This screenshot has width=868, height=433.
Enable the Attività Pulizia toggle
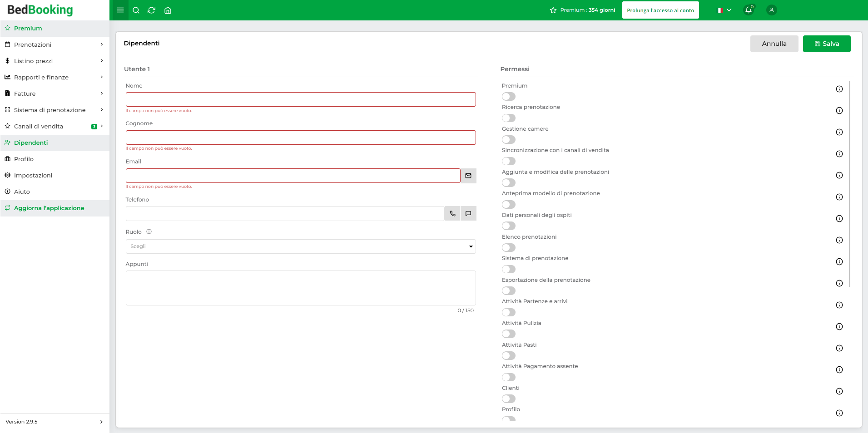(509, 334)
